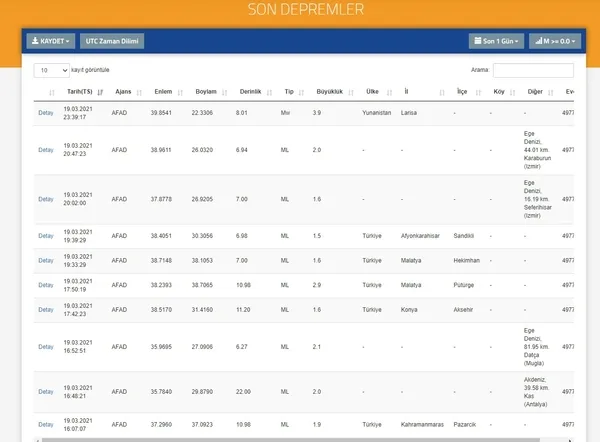Open Detay for the Afyonkarahisar Sandıklı row

(46, 236)
